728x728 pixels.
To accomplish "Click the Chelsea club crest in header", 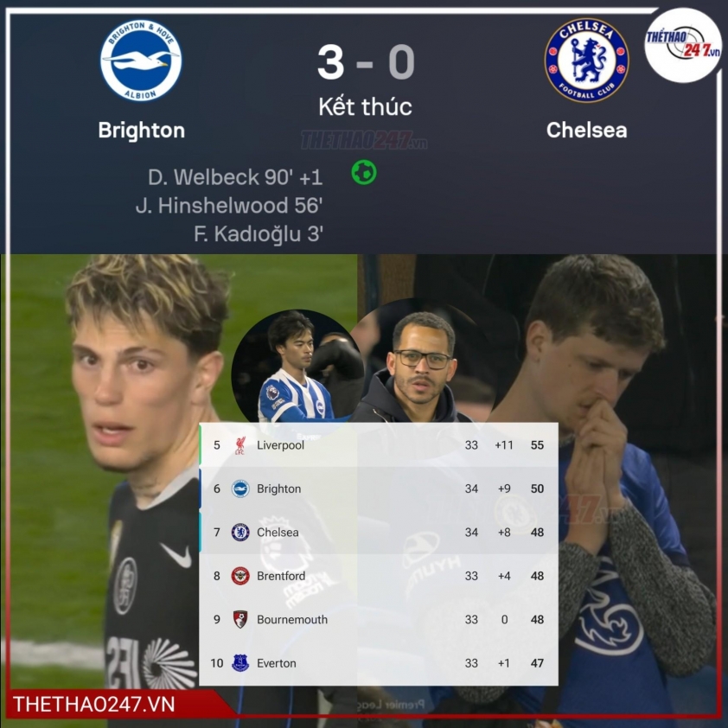I will pos(587,61).
